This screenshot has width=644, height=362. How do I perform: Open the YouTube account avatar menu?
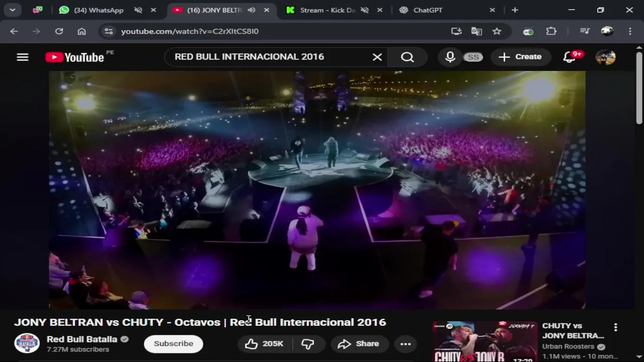click(606, 57)
